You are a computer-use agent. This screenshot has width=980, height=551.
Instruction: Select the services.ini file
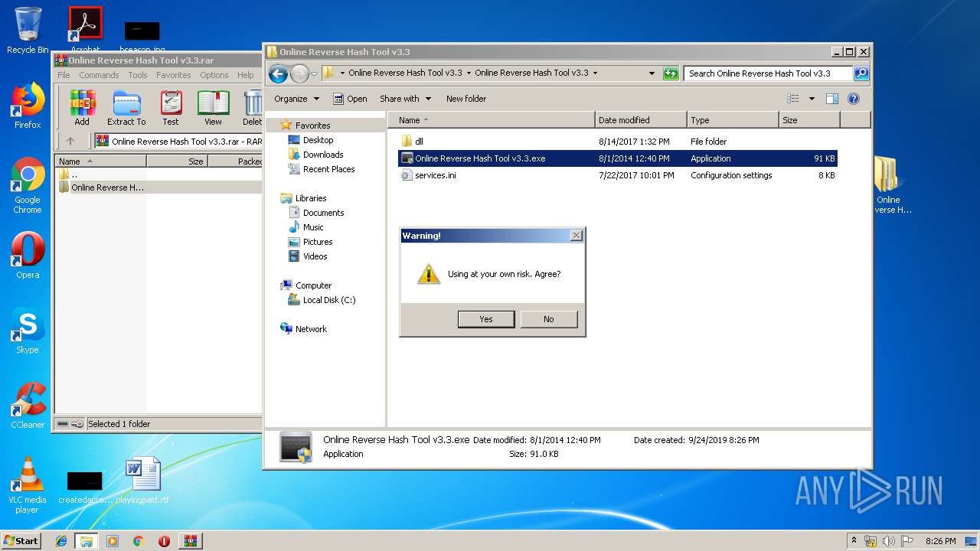(618, 175)
